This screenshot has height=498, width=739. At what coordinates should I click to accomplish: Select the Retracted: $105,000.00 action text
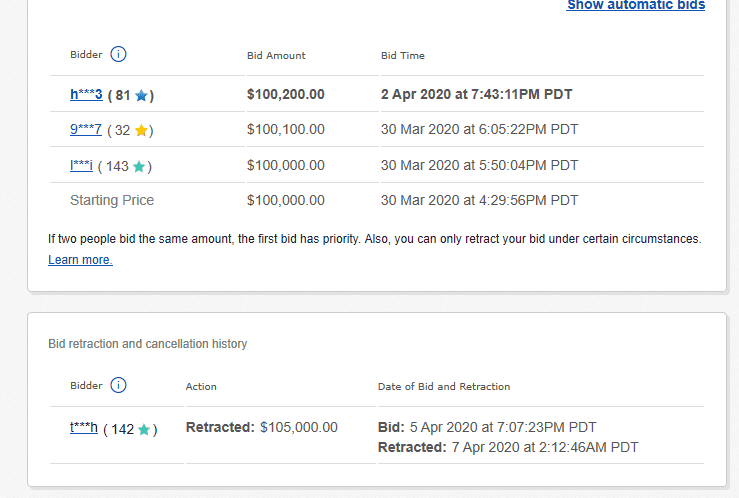[x=262, y=427]
